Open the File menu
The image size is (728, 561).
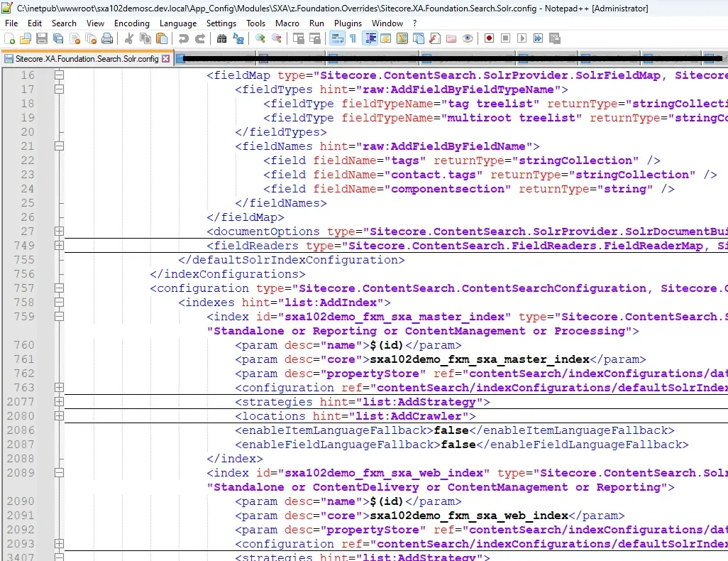tap(11, 23)
